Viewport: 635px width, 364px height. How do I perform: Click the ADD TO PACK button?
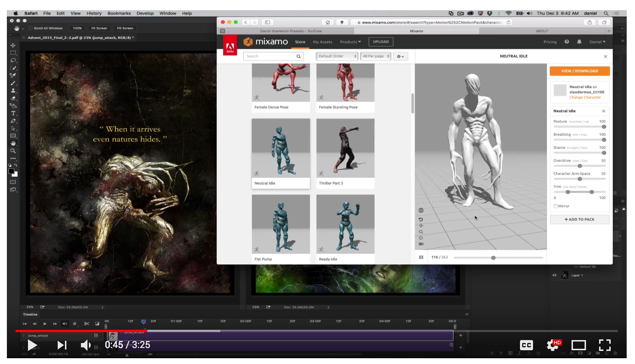[x=579, y=219]
